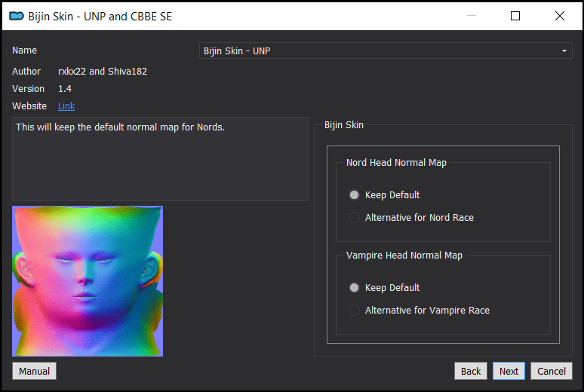Viewport: 584px width, 392px height.
Task: Click the Manual button
Action: (34, 371)
